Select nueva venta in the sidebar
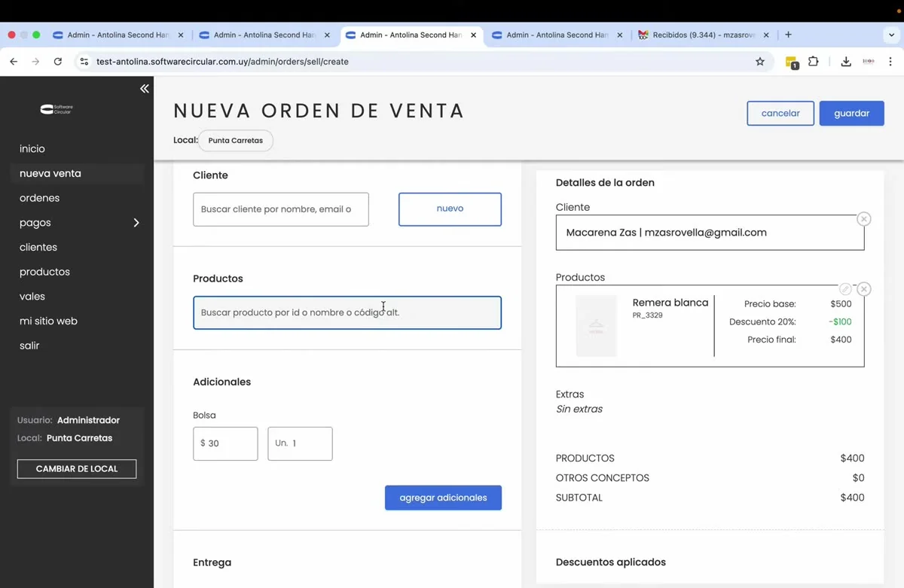This screenshot has width=904, height=588. (50, 173)
